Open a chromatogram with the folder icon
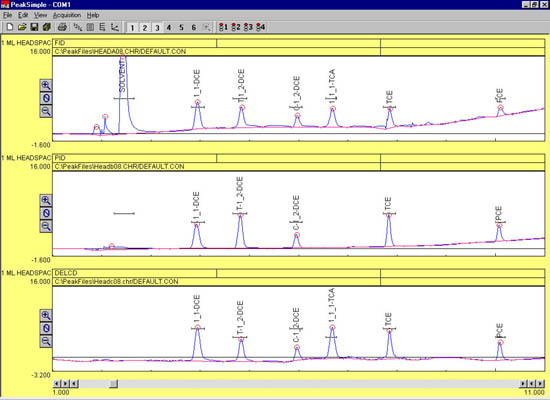 pyautogui.click(x=22, y=27)
